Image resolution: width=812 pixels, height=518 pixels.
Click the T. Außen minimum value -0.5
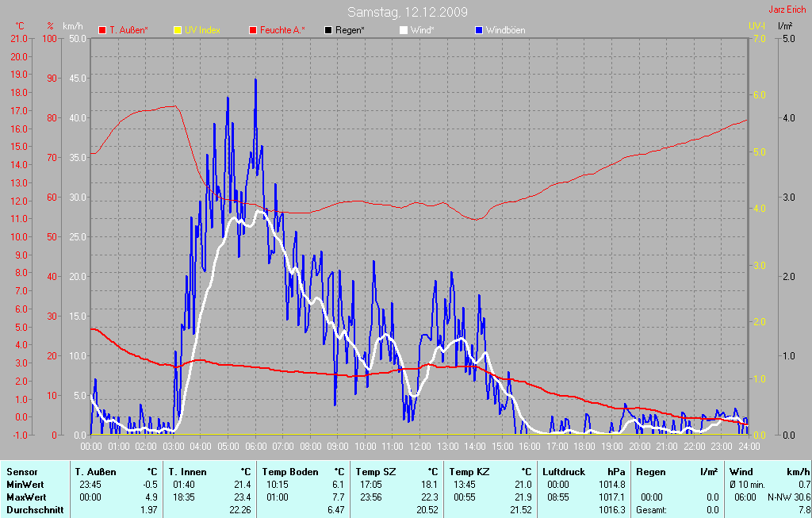(x=150, y=485)
